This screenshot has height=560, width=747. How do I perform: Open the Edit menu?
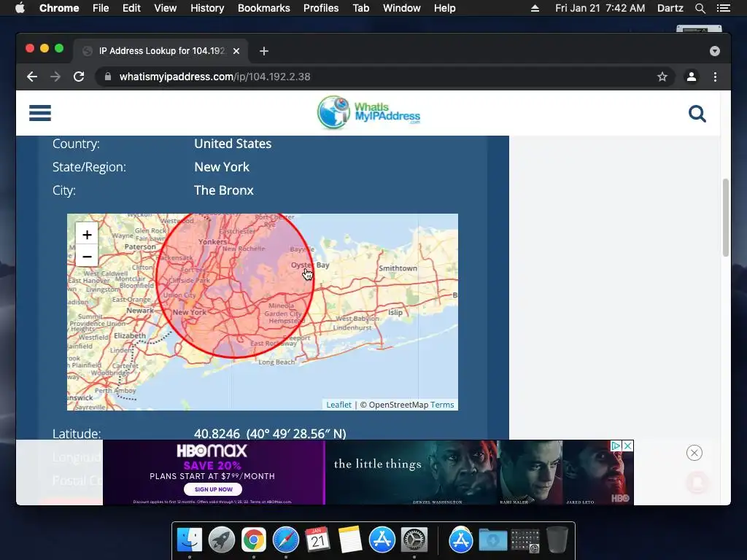pyautogui.click(x=131, y=8)
